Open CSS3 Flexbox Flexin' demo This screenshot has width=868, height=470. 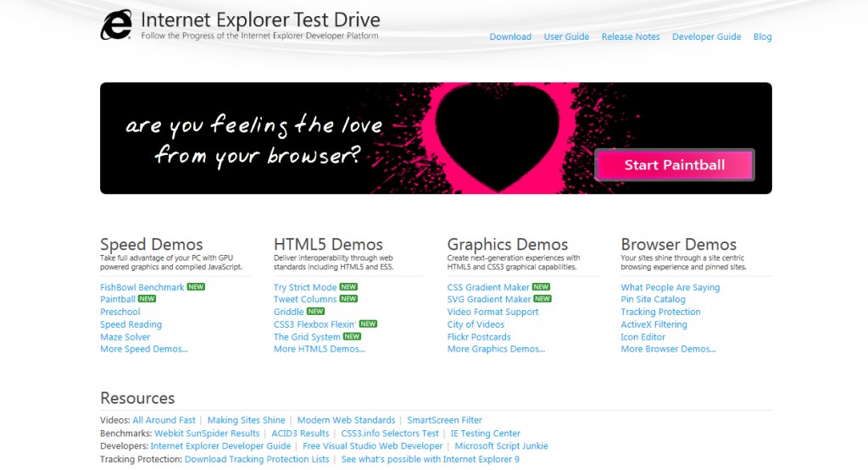315,324
